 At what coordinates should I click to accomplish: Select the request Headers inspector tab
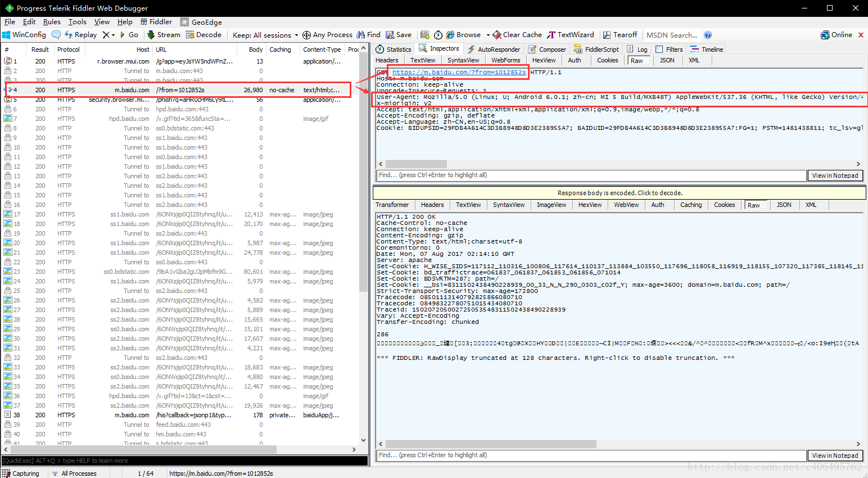click(x=387, y=60)
